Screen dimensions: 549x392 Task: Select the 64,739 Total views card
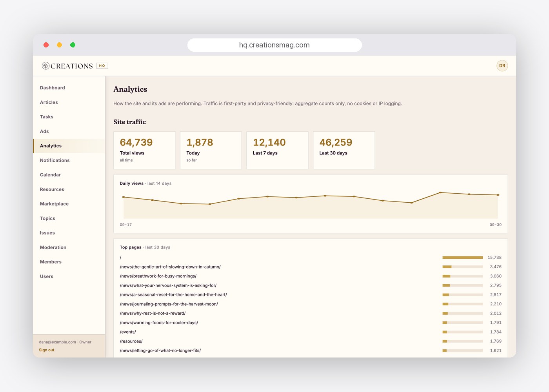144,150
